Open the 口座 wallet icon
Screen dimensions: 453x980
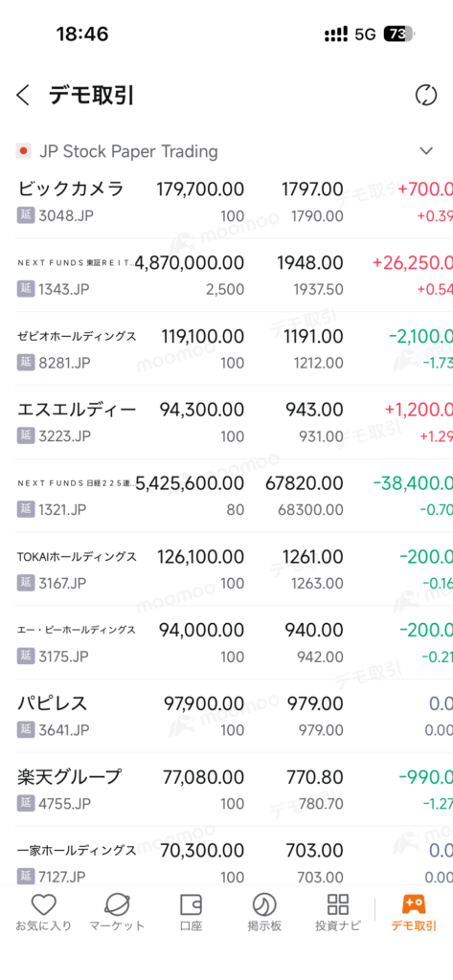pos(191,904)
